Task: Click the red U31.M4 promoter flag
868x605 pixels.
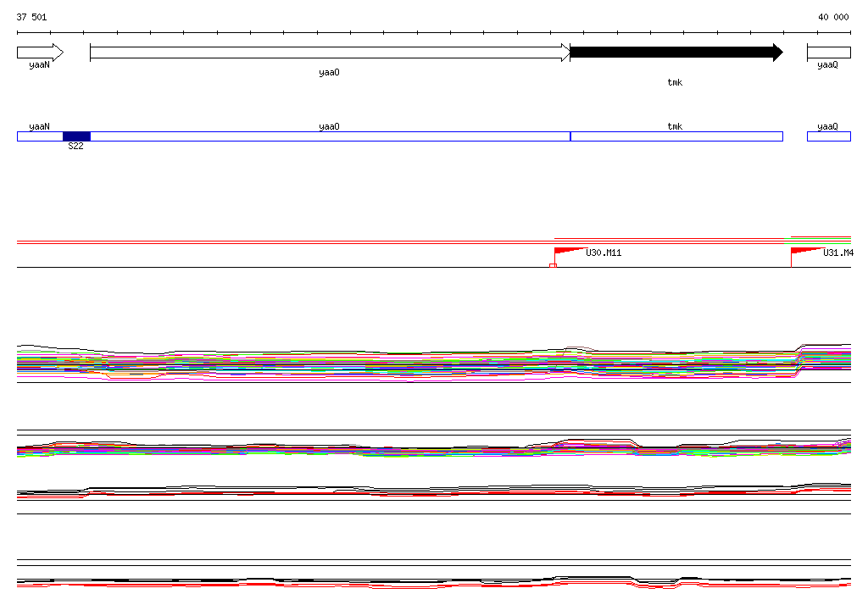Action: tap(807, 251)
